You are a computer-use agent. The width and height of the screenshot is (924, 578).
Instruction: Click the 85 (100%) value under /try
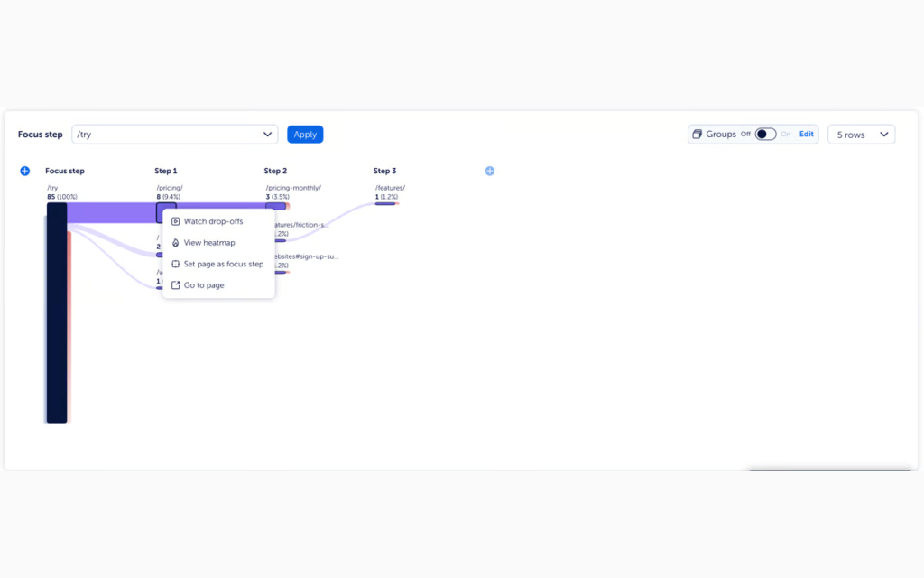(x=62, y=197)
